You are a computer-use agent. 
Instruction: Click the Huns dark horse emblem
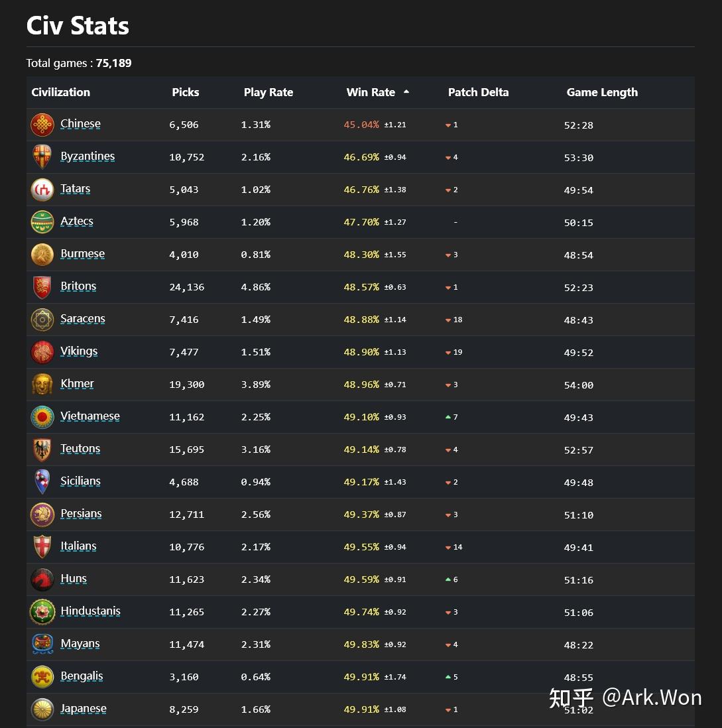click(42, 580)
